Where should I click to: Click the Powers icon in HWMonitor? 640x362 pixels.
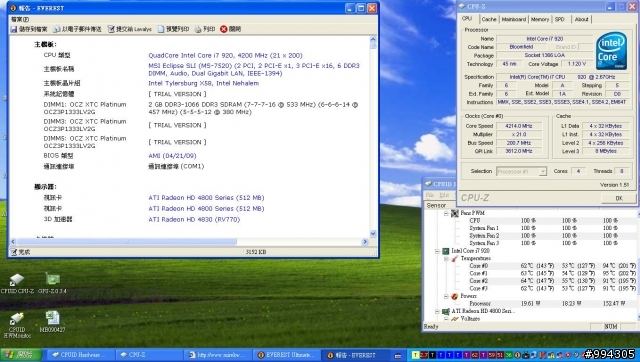tap(454, 296)
